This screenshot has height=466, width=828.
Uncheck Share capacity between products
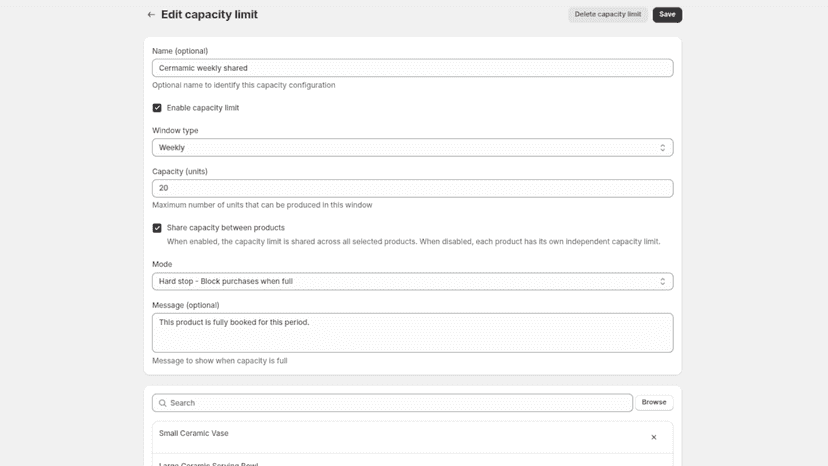coord(157,228)
